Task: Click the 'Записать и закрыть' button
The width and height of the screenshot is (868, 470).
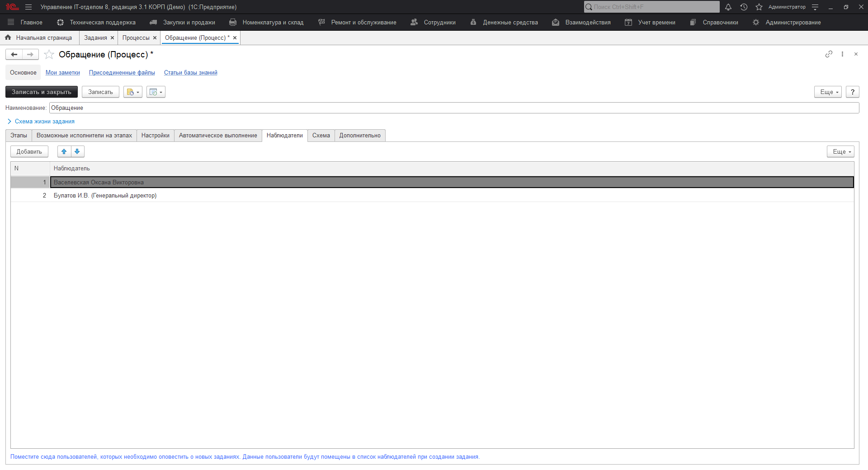Action: tap(41, 92)
